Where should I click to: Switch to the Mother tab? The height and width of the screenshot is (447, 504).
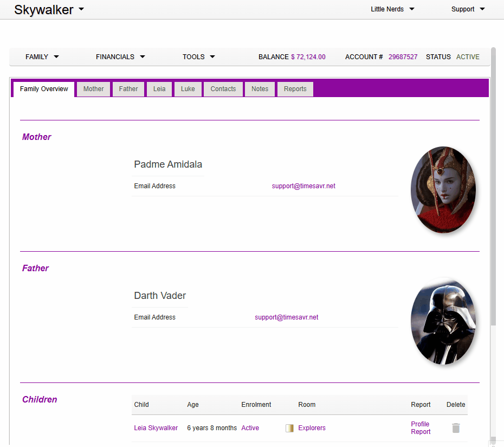pos(94,89)
